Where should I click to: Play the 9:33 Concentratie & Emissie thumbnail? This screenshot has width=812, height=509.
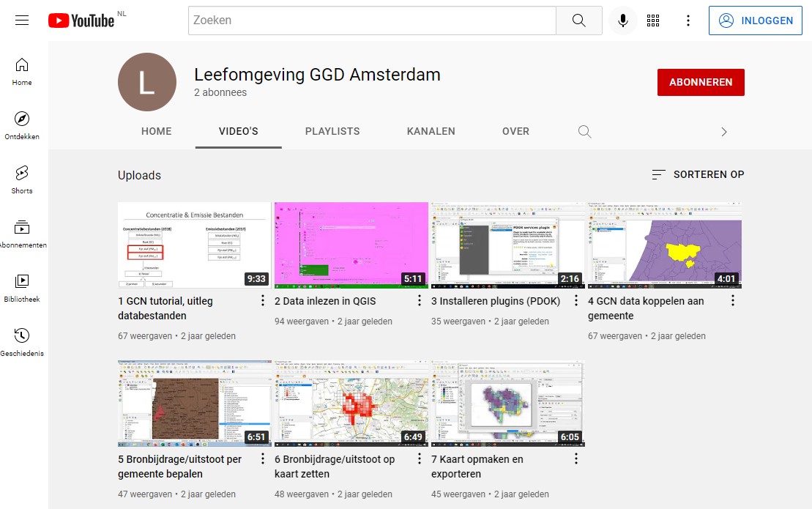[x=195, y=245]
